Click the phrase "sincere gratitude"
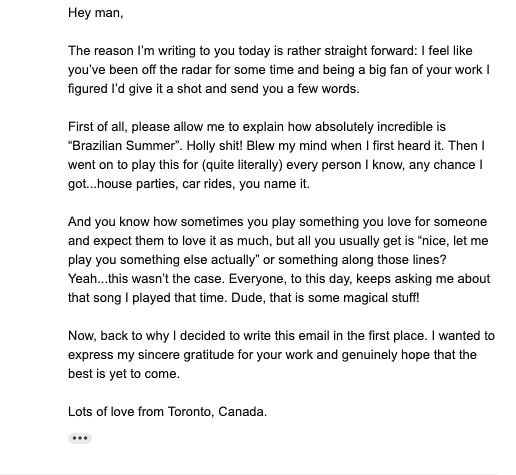The image size is (516, 475). [186, 355]
